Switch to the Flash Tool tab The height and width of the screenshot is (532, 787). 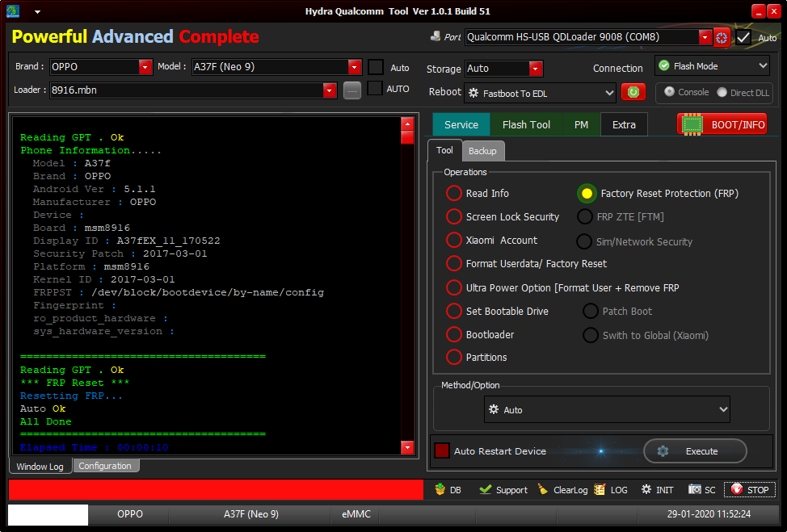(526, 124)
